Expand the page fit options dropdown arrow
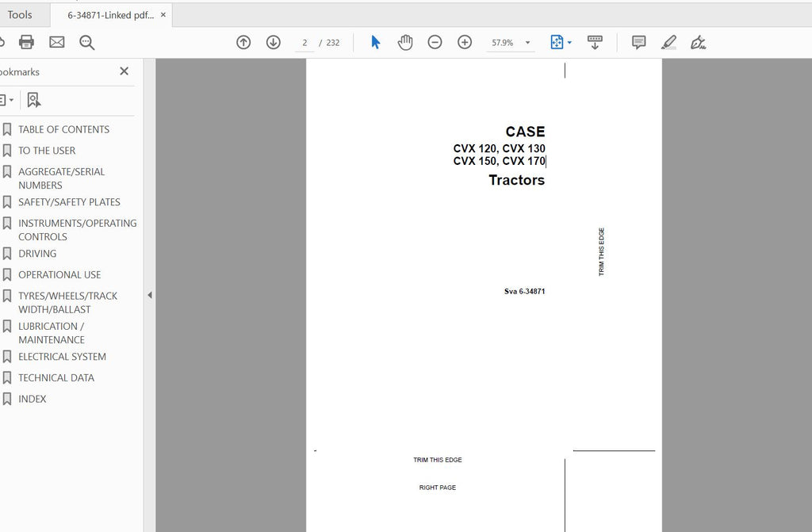Viewport: 812px width, 532px height. [x=569, y=43]
